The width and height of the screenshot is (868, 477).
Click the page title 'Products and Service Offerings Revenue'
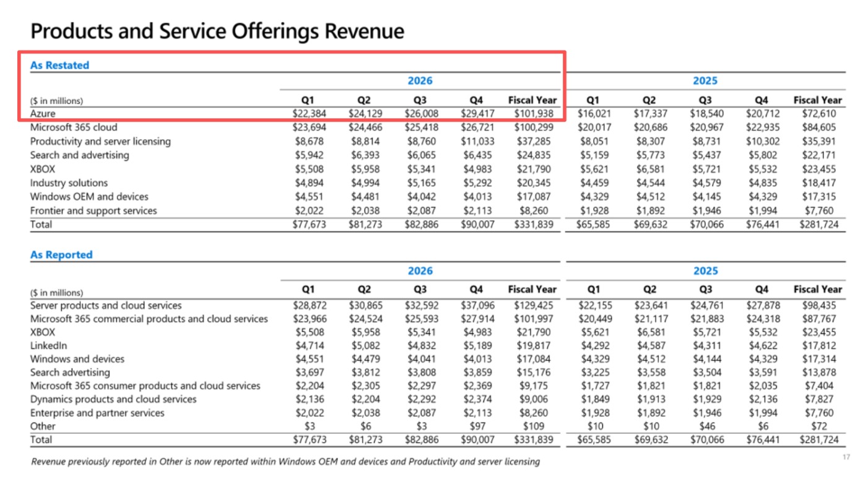coord(217,31)
